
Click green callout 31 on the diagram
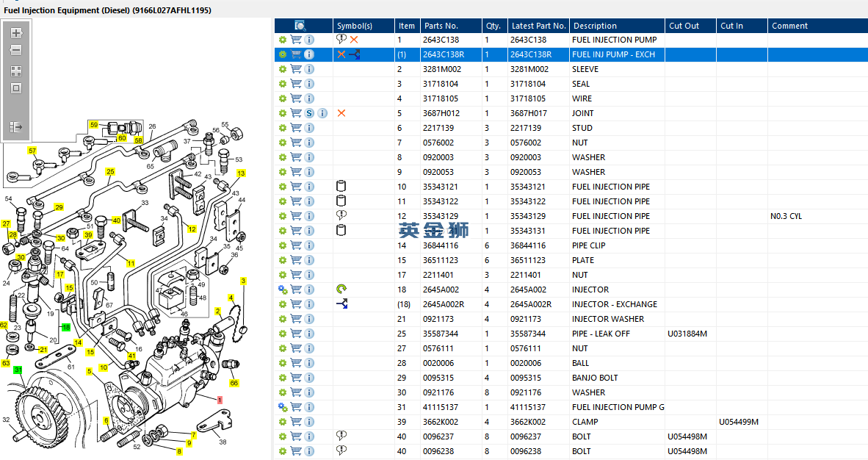tap(18, 370)
